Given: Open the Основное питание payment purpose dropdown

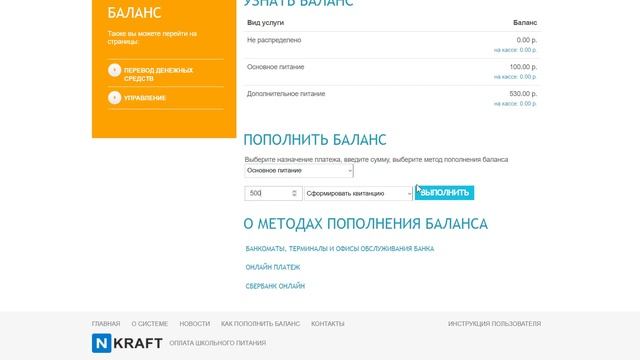Looking at the screenshot, I should pyautogui.click(x=299, y=171).
